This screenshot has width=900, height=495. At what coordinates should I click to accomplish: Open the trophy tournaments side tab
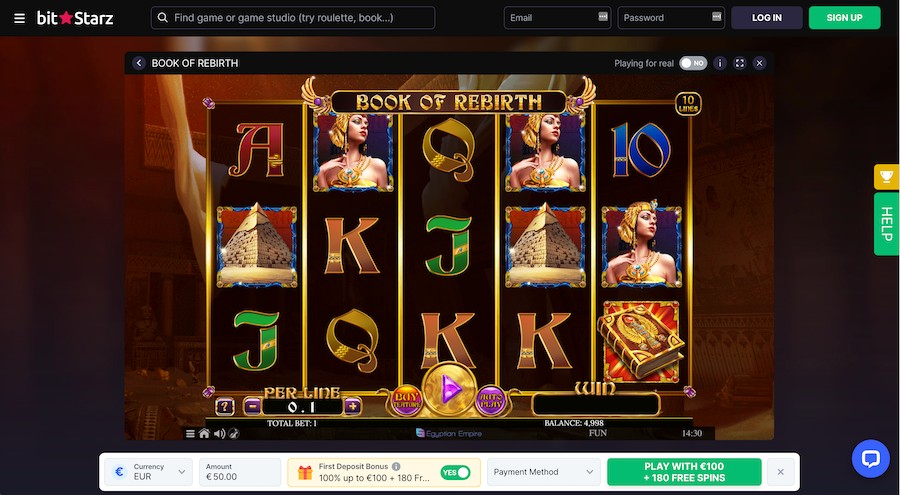pyautogui.click(x=886, y=176)
